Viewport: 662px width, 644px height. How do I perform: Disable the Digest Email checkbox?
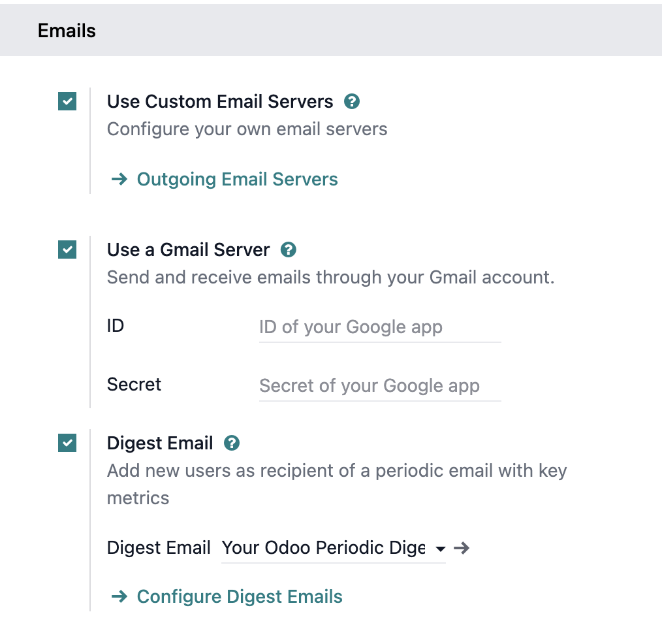[67, 443]
